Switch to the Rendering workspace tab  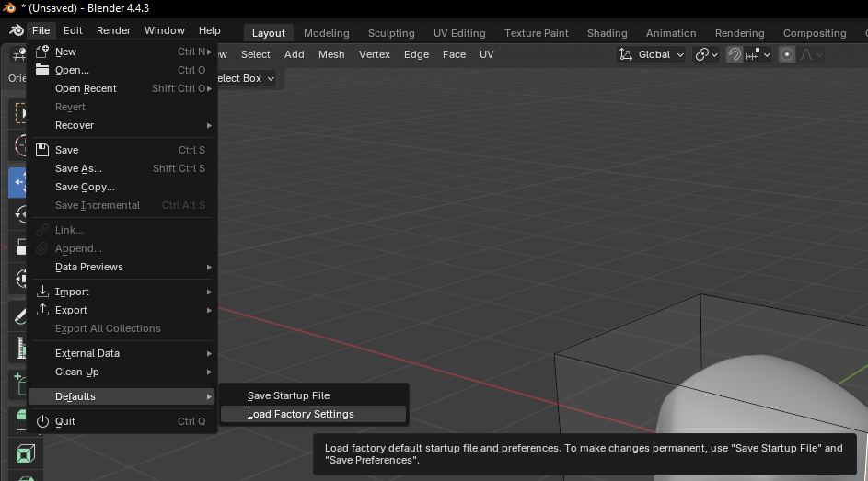coord(739,33)
